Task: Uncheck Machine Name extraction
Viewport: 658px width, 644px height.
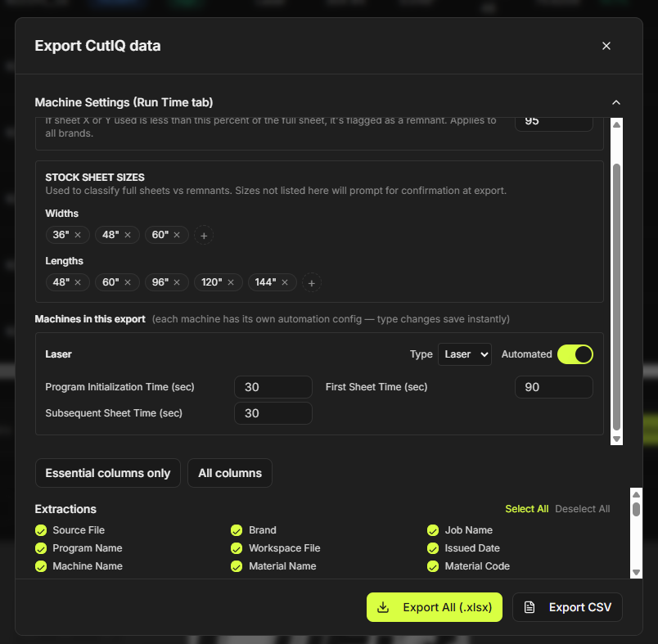Action: point(41,566)
